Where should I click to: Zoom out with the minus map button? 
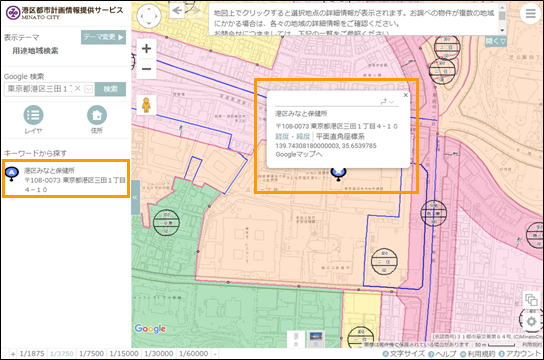click(146, 69)
